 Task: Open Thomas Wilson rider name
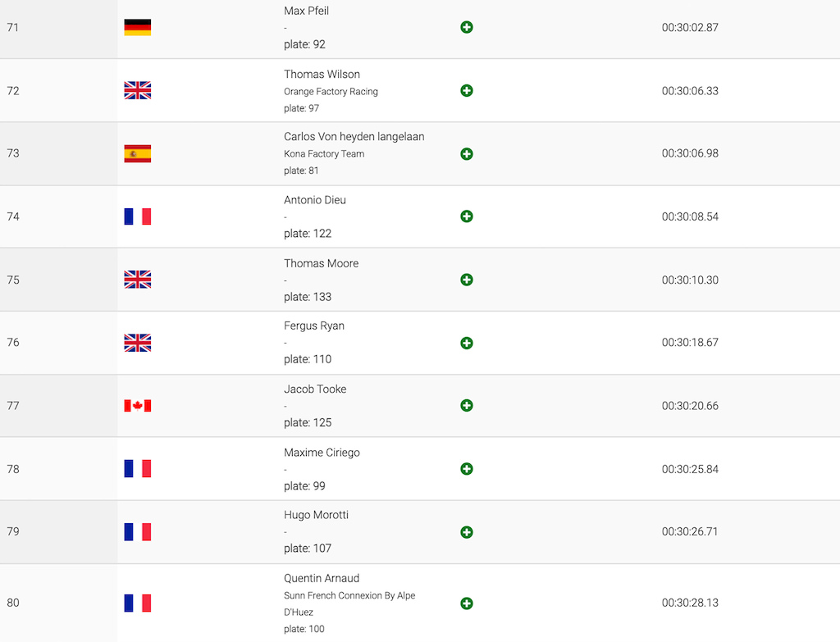point(322,75)
